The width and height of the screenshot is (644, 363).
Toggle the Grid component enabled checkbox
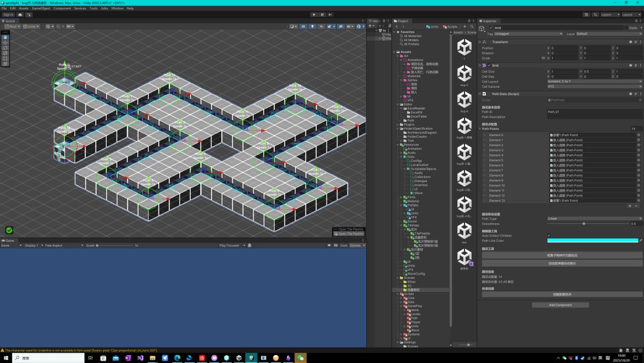click(489, 65)
